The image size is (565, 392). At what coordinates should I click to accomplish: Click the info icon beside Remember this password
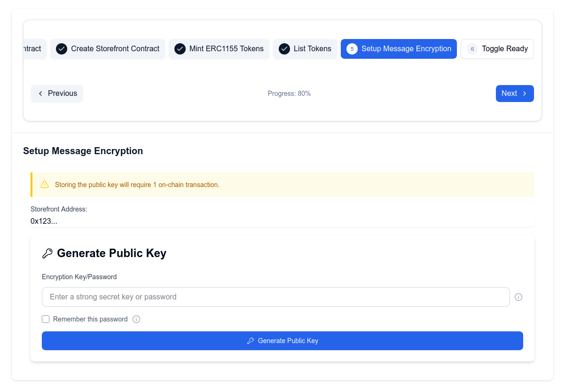coord(136,319)
